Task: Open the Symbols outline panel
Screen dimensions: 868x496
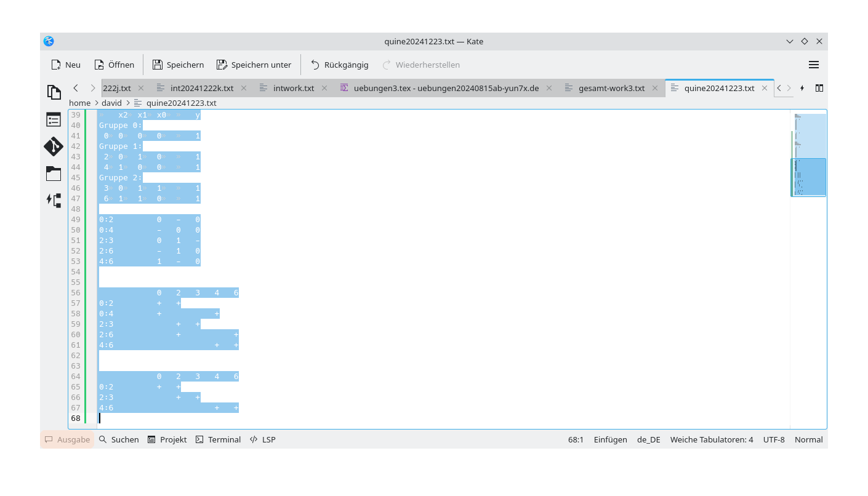Action: click(x=54, y=119)
